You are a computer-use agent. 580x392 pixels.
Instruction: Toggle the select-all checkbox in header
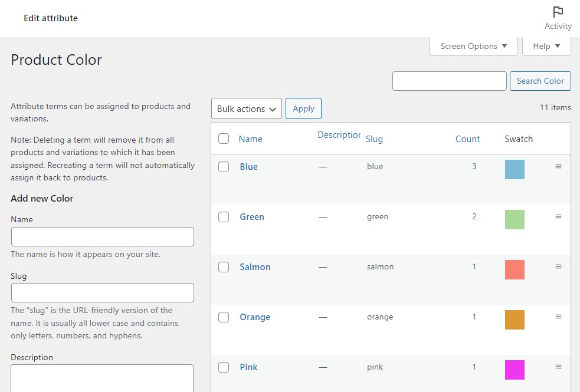tap(224, 139)
